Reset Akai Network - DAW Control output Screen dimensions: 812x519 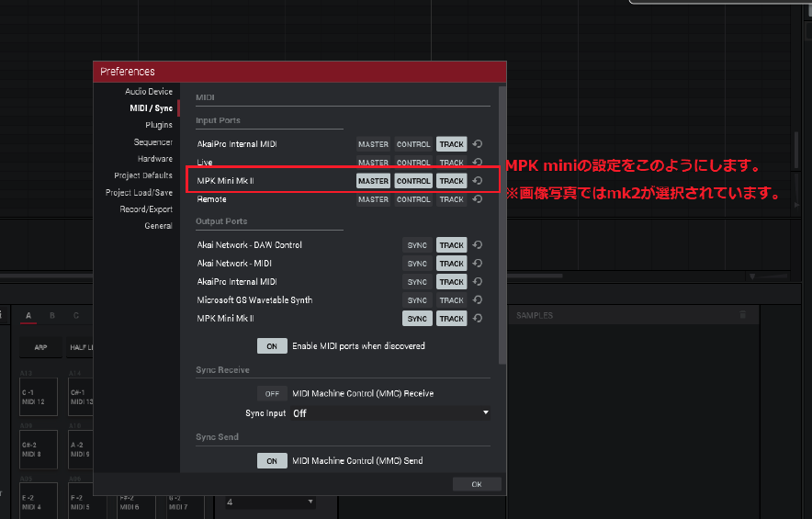(478, 245)
